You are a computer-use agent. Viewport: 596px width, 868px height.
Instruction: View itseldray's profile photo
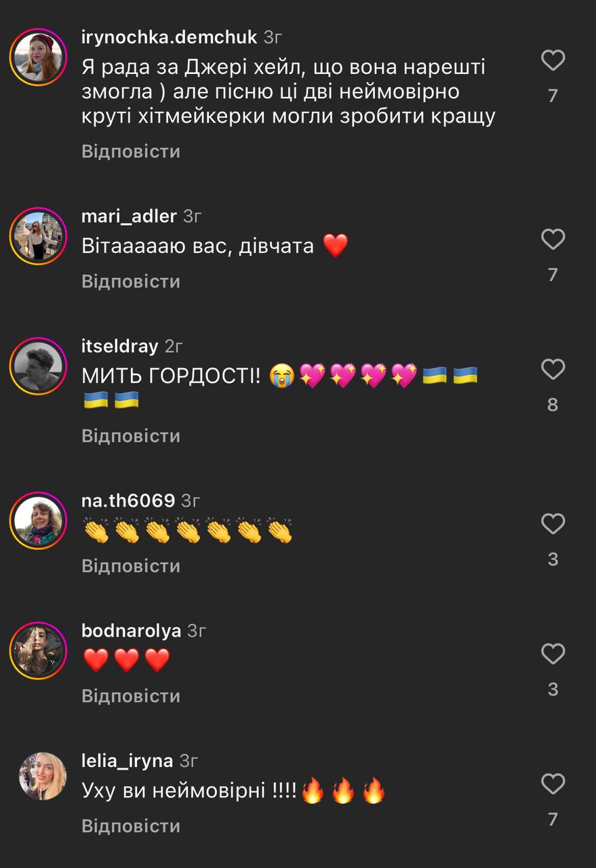(x=38, y=367)
